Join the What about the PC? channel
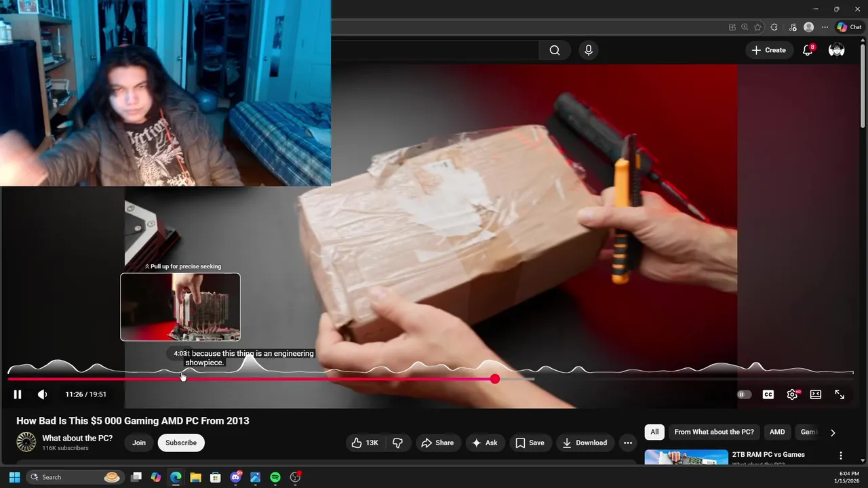 click(x=139, y=443)
